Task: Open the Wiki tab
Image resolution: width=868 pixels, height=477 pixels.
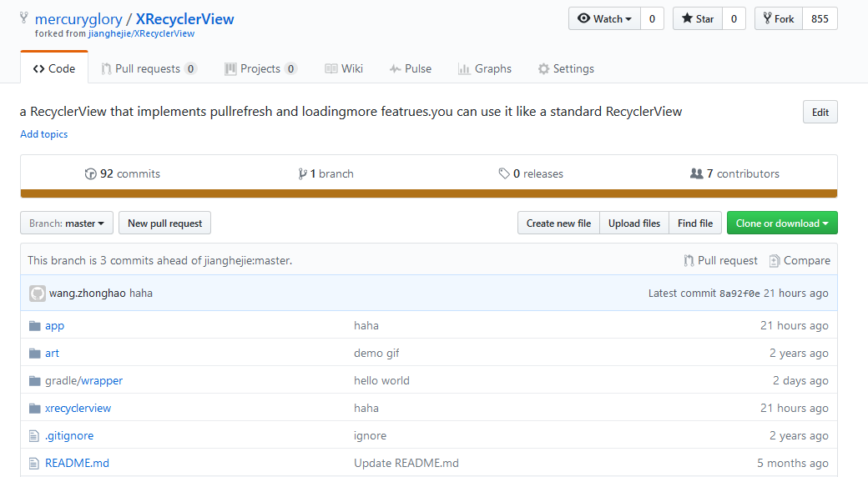Action: coord(344,68)
